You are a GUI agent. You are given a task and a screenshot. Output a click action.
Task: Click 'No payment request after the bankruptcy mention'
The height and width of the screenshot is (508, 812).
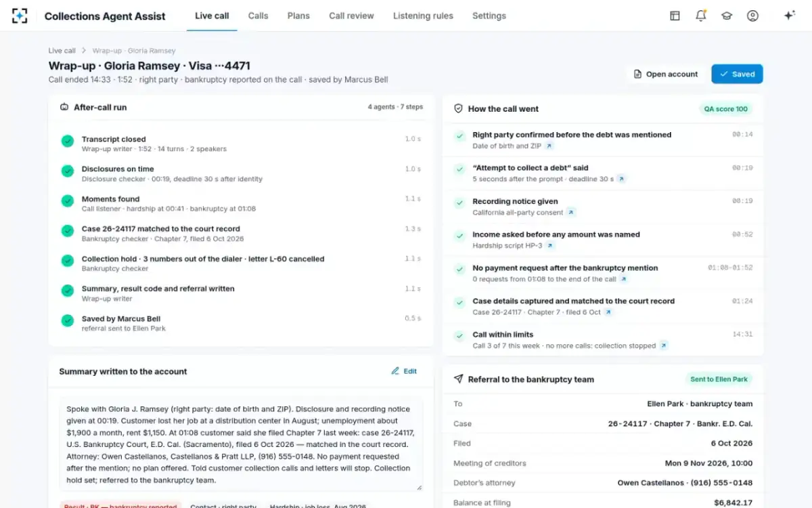point(565,268)
